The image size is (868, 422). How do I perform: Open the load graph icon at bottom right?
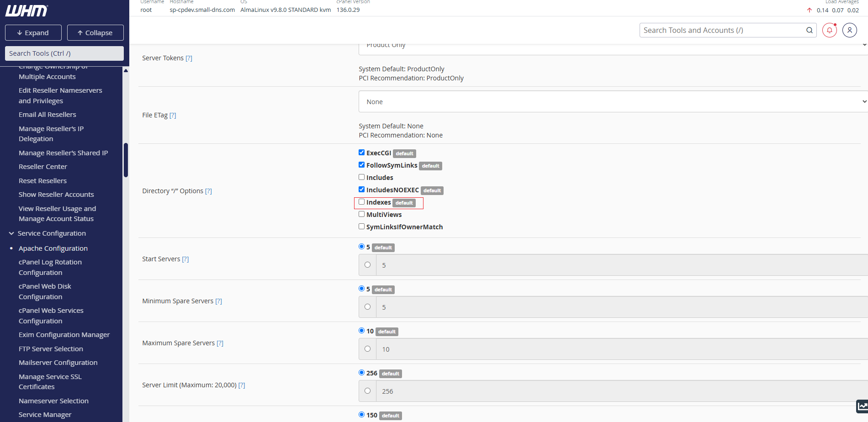pyautogui.click(x=862, y=406)
